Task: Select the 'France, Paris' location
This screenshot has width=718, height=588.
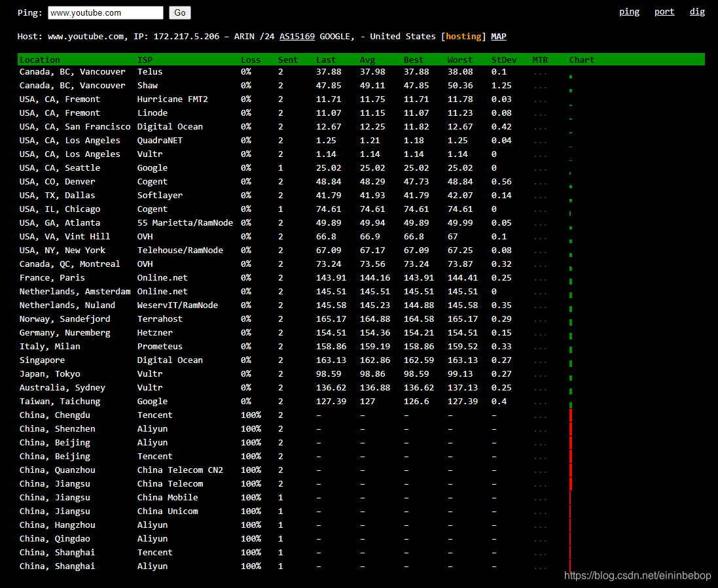Action: (x=52, y=278)
